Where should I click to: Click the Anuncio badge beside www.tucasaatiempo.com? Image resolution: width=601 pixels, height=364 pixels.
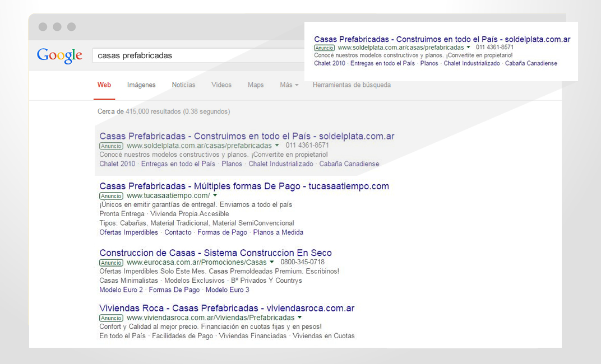point(111,196)
